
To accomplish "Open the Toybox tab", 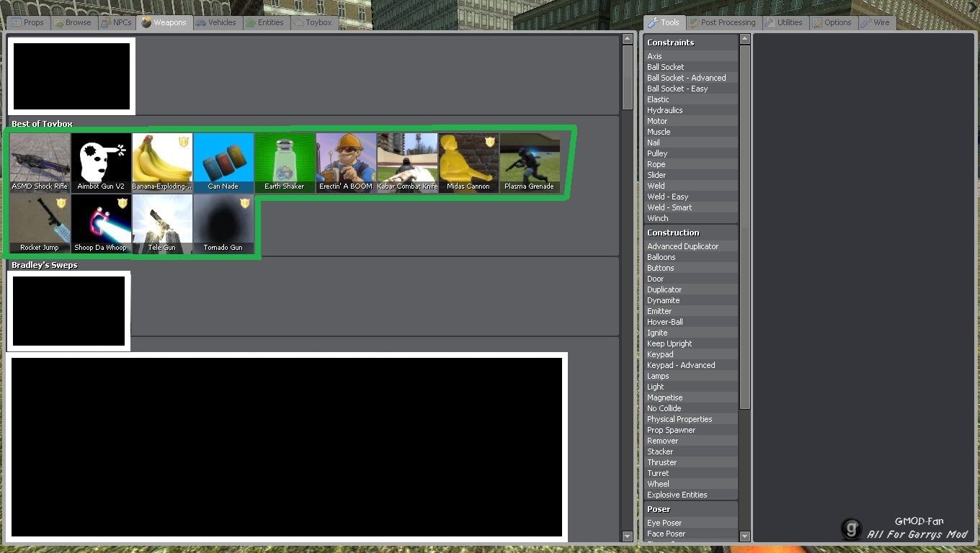I will (314, 22).
